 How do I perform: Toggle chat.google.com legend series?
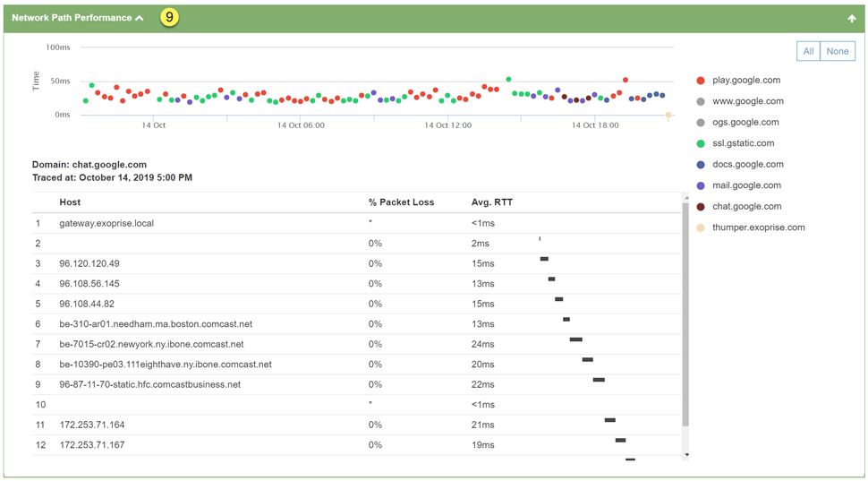click(x=739, y=207)
